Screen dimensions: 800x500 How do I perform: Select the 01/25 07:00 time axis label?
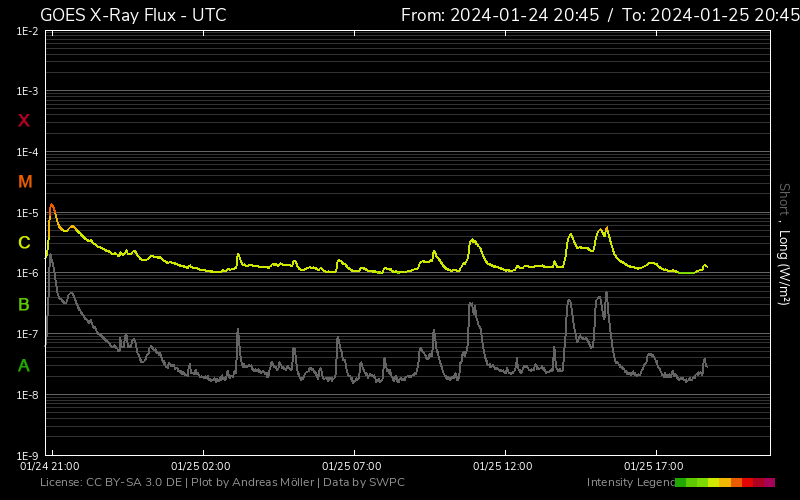pos(351,466)
